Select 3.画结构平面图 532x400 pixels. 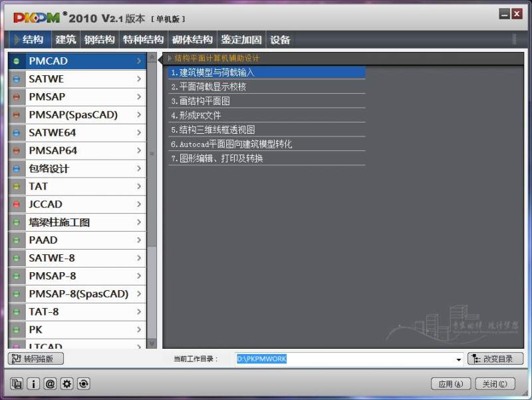click(267, 101)
